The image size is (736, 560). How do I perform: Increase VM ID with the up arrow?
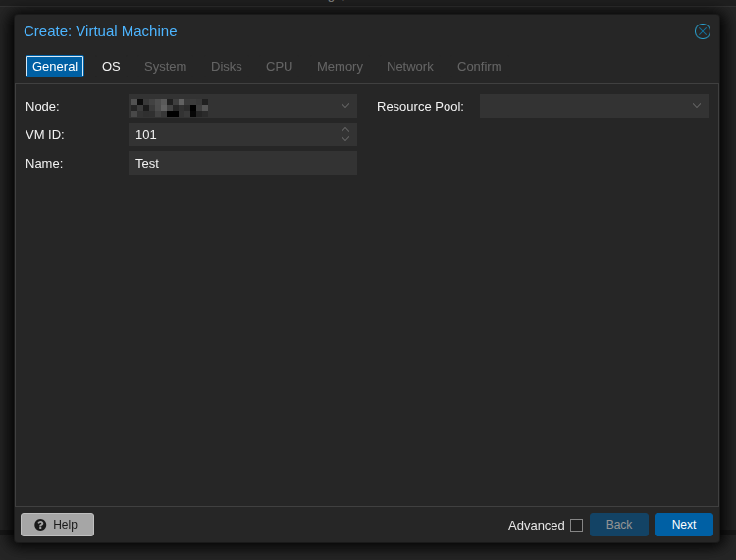(345, 130)
